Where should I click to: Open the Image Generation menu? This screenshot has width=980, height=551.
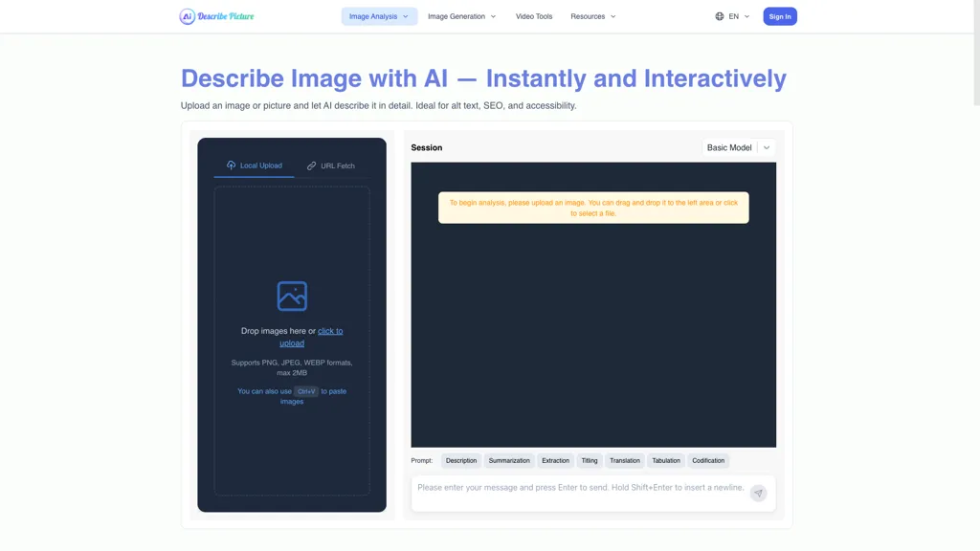pos(462,16)
